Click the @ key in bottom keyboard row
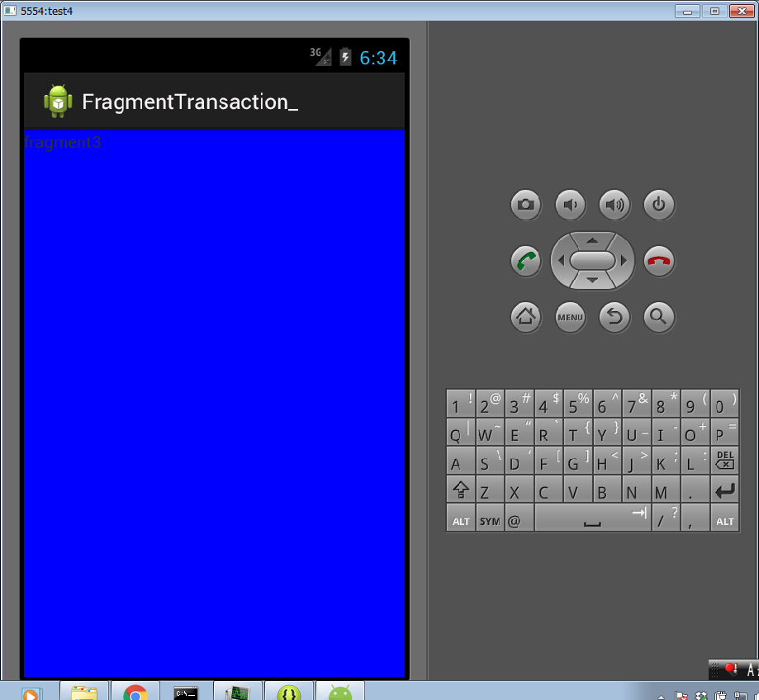Viewport: 759px width, 700px height. 519,518
